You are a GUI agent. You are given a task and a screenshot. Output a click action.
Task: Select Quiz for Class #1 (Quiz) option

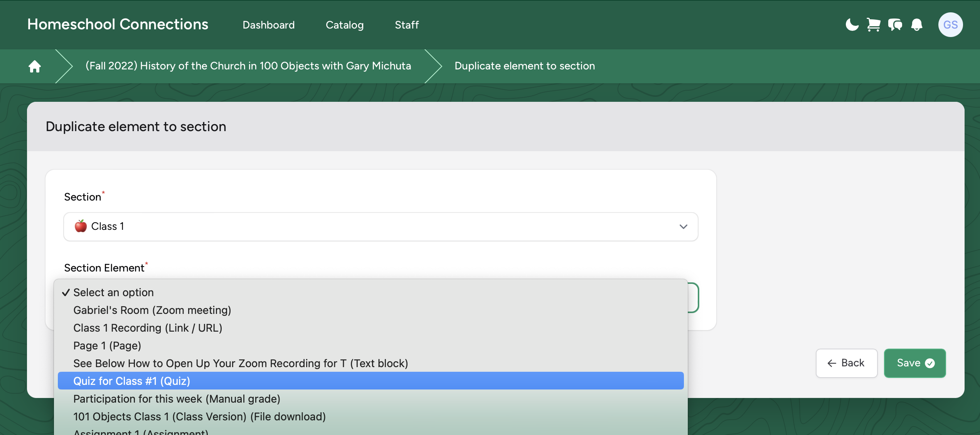371,381
